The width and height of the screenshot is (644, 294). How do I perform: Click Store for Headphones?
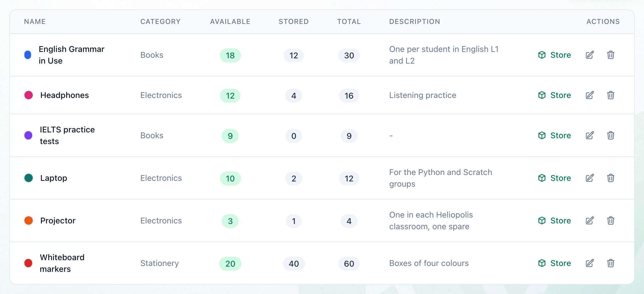coord(554,95)
